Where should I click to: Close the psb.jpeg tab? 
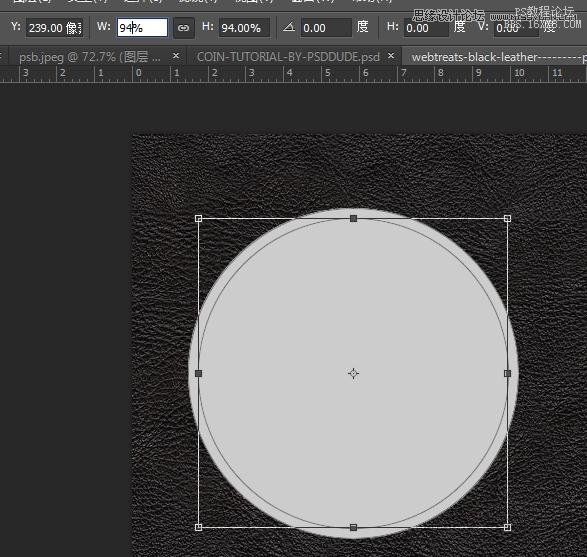tap(176, 56)
